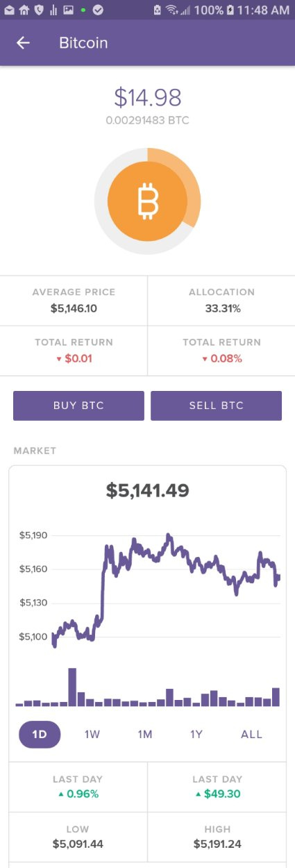The height and width of the screenshot is (868, 295).
Task: Tap the home icon in status bar
Action: click(24, 10)
